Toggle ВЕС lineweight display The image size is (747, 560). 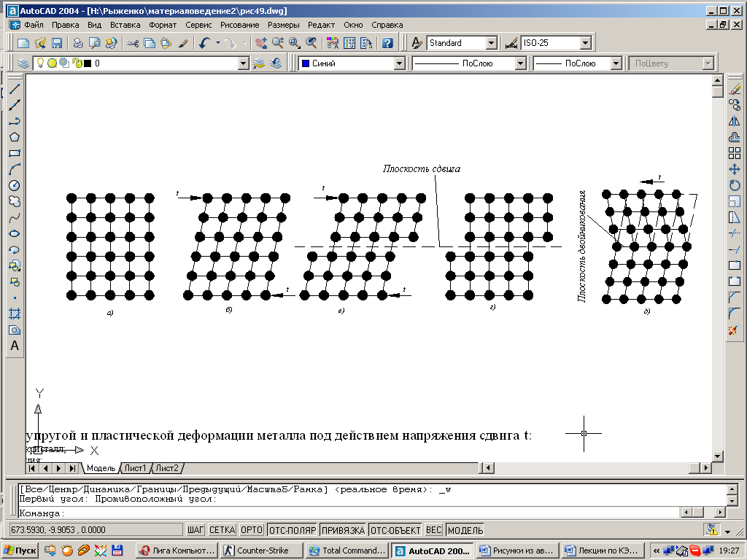433,530
